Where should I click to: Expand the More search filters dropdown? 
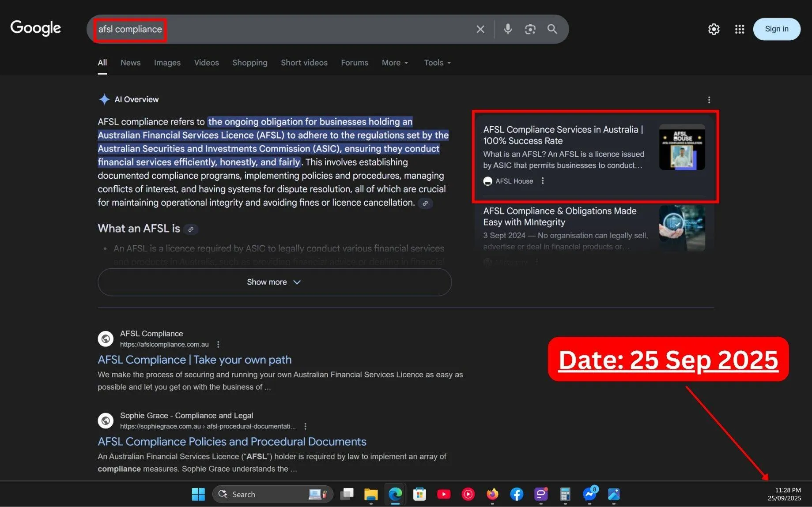coord(395,63)
